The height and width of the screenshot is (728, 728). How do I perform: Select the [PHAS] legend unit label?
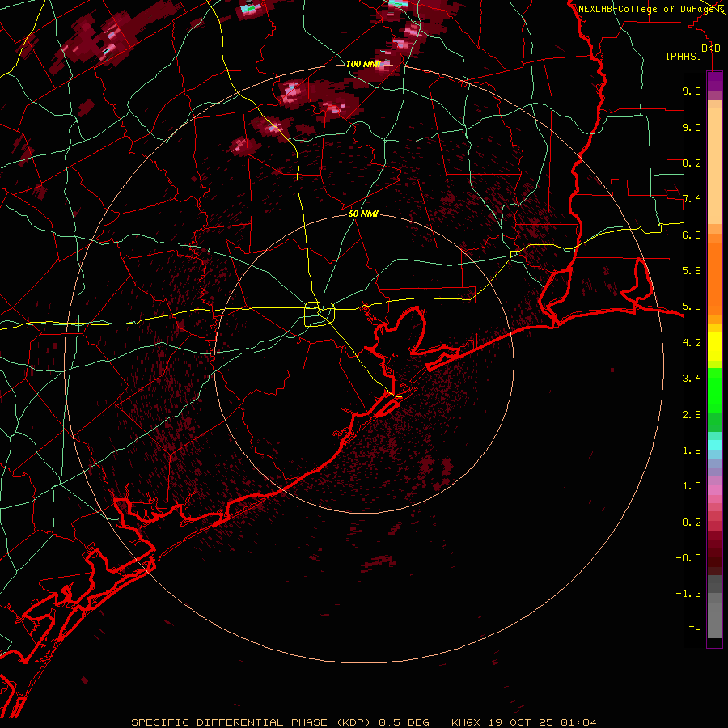684,56
